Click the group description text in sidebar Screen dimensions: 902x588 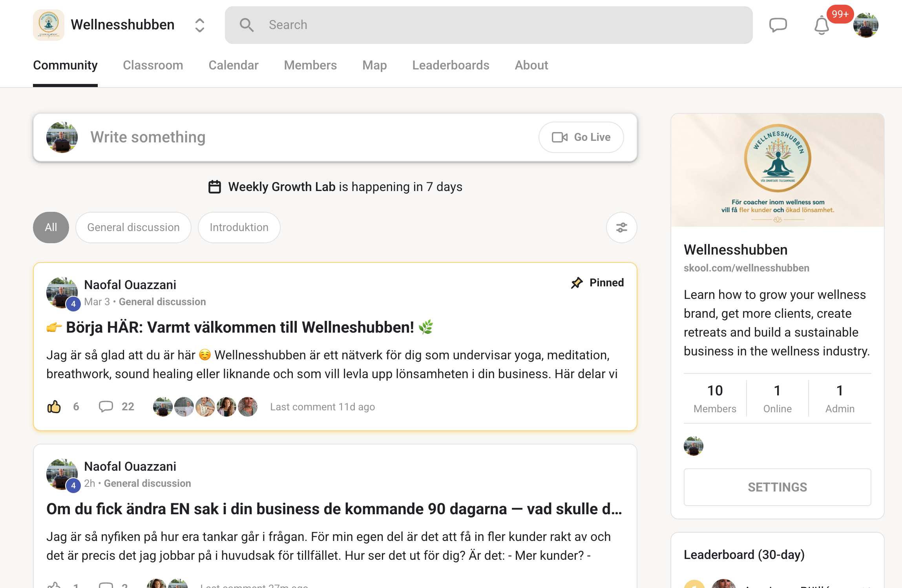pyautogui.click(x=777, y=323)
